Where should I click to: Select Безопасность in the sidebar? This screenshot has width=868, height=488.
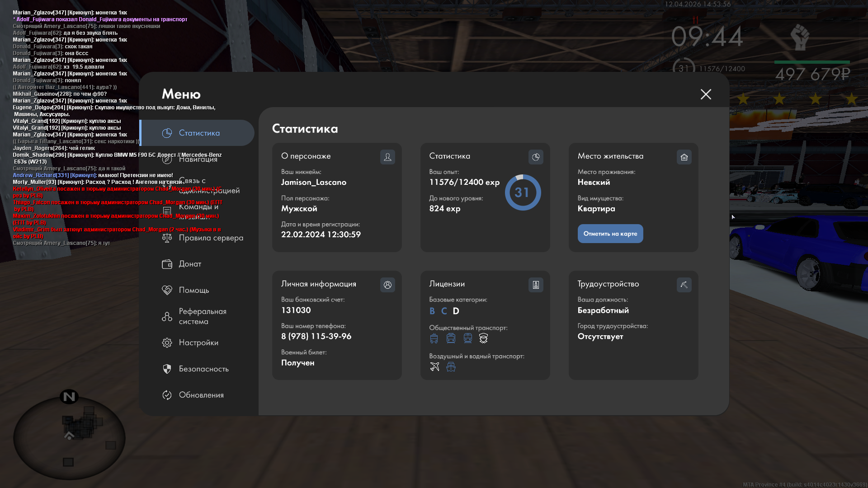click(203, 369)
